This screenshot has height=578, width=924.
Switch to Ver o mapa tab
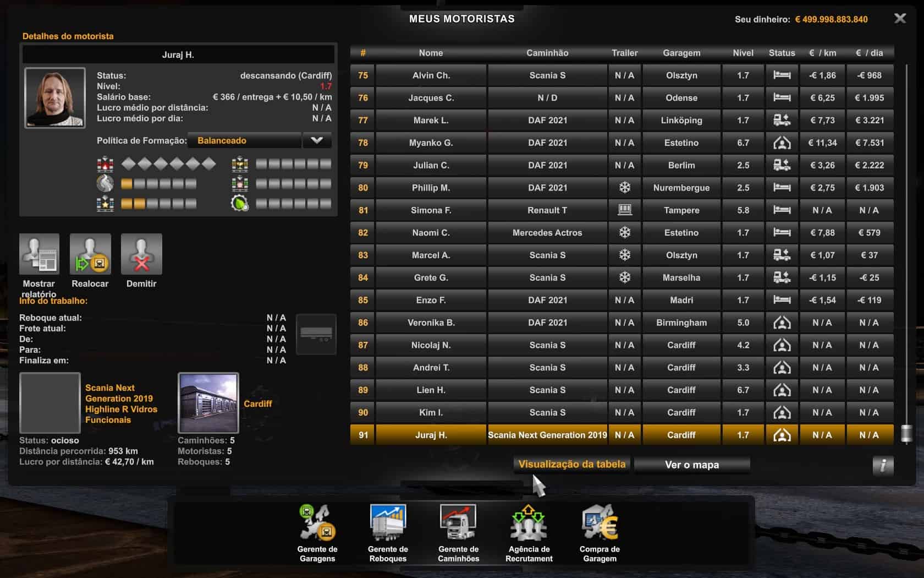[x=692, y=465]
